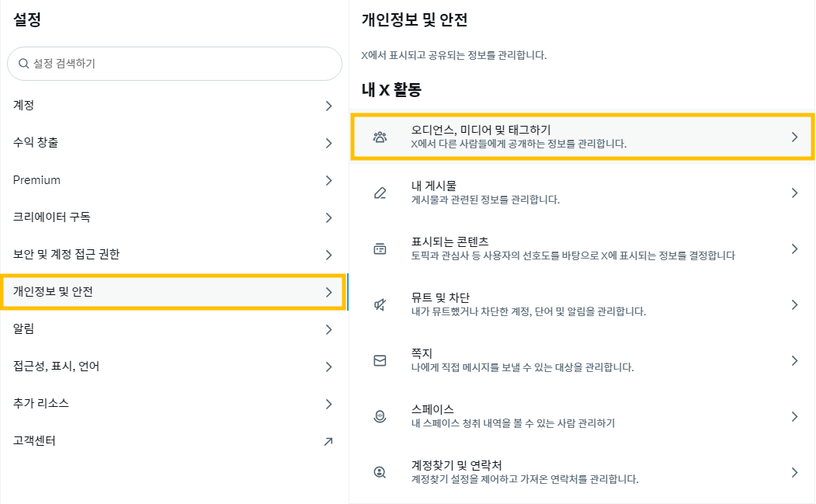Viewport: 816px width, 504px height.
Task: Open the chevron beside 뮤트 및 차단
Action: click(x=794, y=305)
